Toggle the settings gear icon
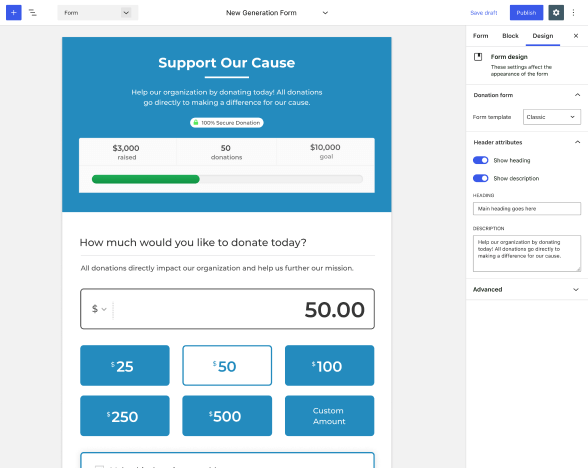 pyautogui.click(x=556, y=13)
